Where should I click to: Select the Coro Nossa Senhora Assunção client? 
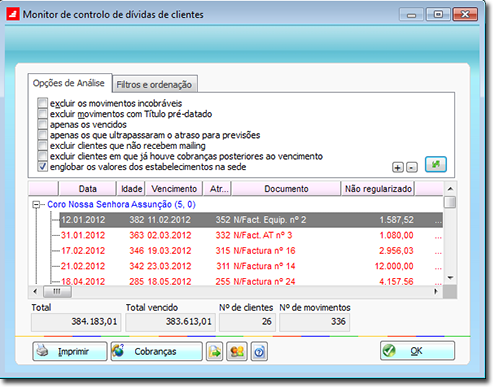(x=121, y=204)
